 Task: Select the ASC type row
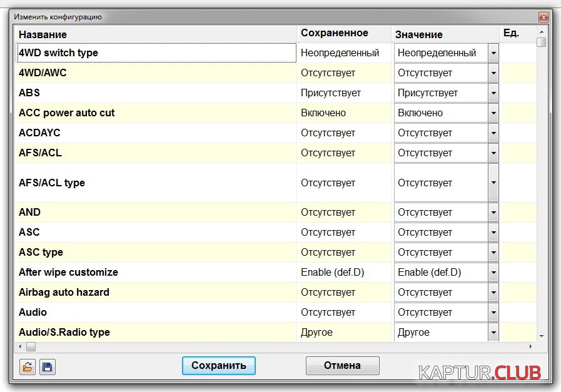pos(156,253)
